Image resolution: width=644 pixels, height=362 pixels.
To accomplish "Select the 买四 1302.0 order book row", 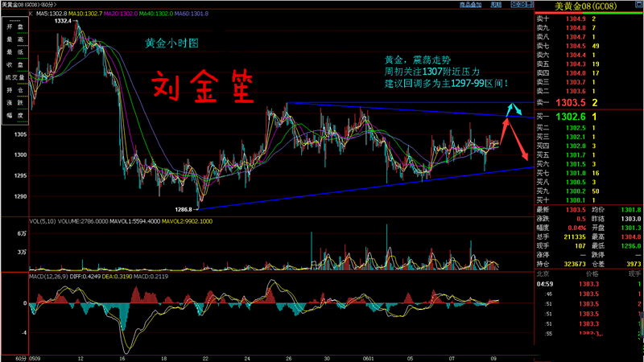I will tap(589, 146).
